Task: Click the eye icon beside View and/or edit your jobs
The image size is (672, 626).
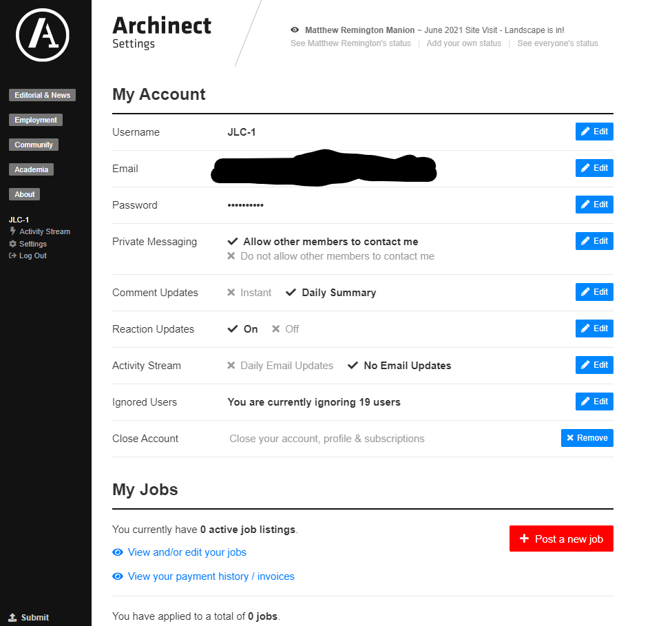Action: pos(118,552)
